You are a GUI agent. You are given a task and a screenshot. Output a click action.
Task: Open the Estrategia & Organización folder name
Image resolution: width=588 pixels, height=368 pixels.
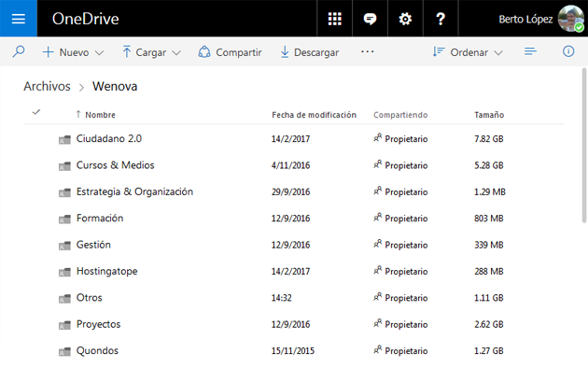click(134, 191)
